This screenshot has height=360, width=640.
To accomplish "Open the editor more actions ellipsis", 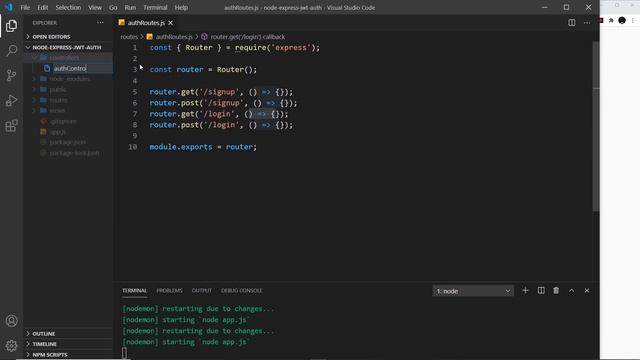I will tap(587, 23).
